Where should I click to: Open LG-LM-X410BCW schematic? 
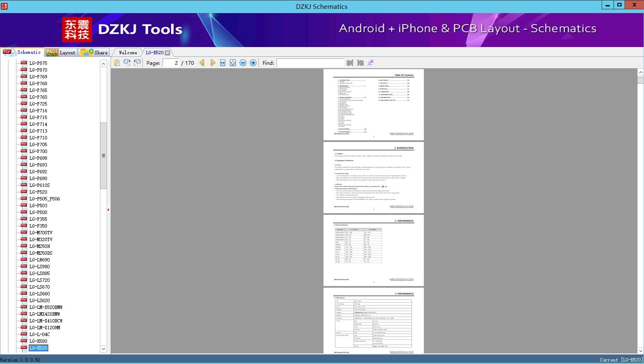46,321
